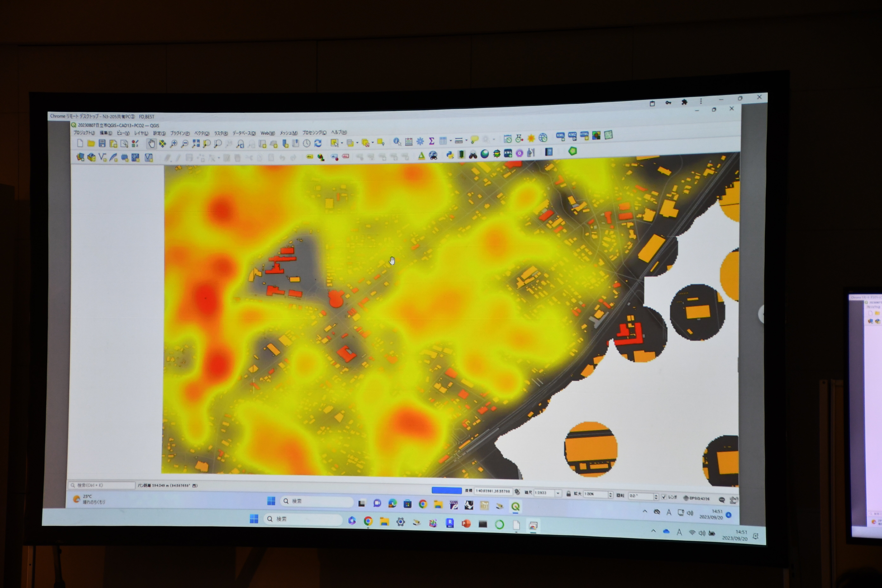Open the attribute table dropdown arrow
Screen dimensions: 882x588
click(451, 141)
